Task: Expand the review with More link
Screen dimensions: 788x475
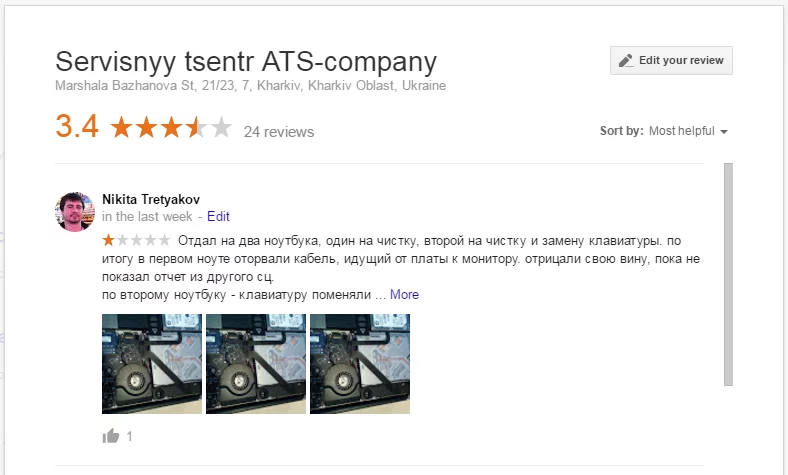Action: (x=404, y=295)
